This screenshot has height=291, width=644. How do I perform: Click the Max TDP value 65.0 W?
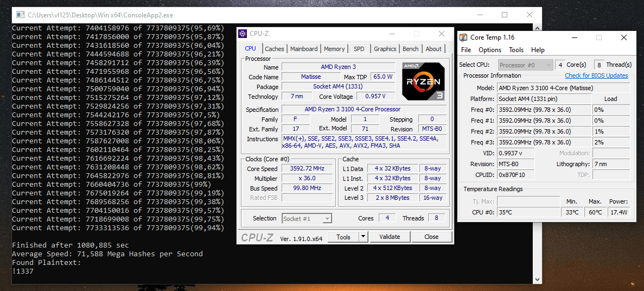382,77
